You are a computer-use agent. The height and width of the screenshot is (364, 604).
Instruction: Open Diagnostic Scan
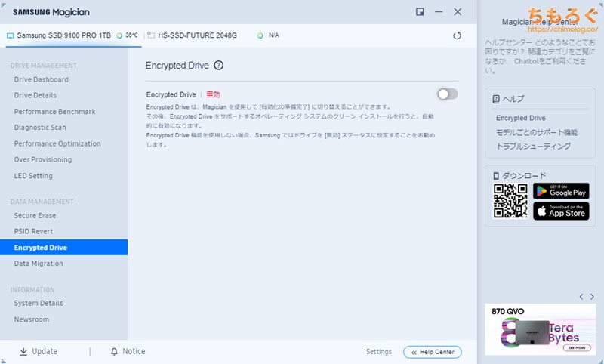(40, 127)
